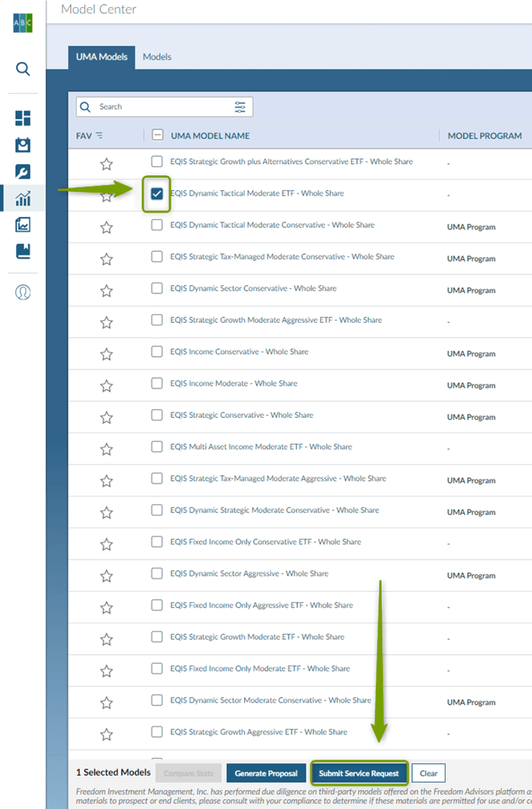Image resolution: width=532 pixels, height=809 pixels.
Task: Open the bar chart Model Center icon
Action: pos(23,199)
